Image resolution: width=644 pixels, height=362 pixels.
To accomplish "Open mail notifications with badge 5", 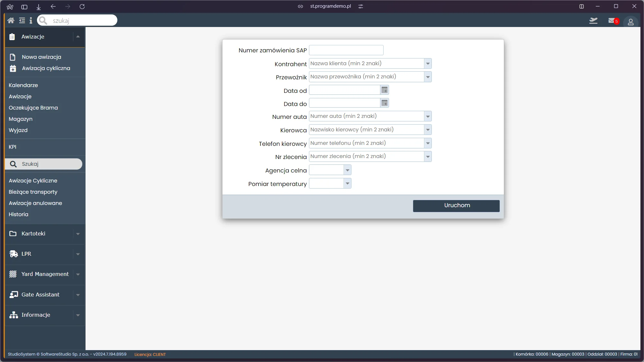I will click(x=613, y=21).
